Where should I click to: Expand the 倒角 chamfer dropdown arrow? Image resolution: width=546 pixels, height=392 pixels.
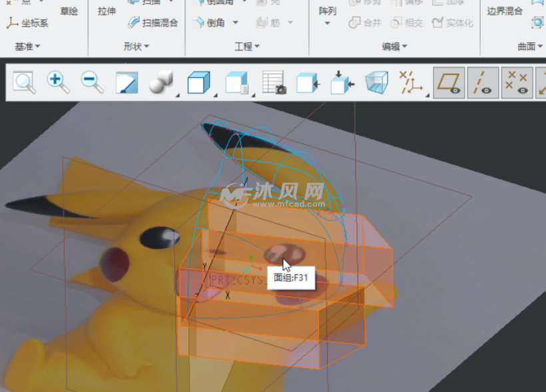(x=236, y=23)
